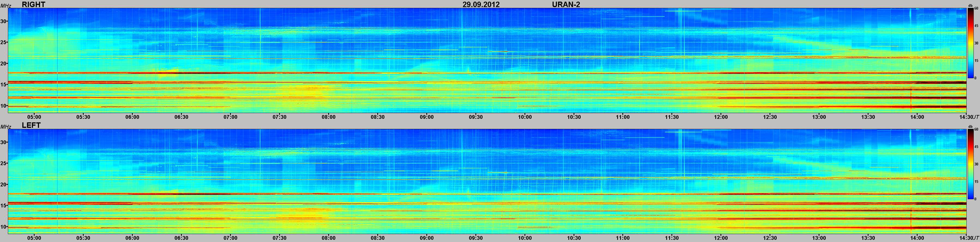The image size is (980, 242).
Task: Click the "MHz" axis label above the RIGHT panel
Action: click(5, 6)
